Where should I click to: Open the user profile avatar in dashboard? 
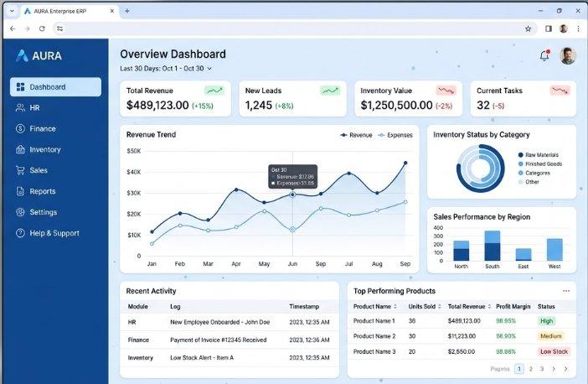tap(567, 56)
